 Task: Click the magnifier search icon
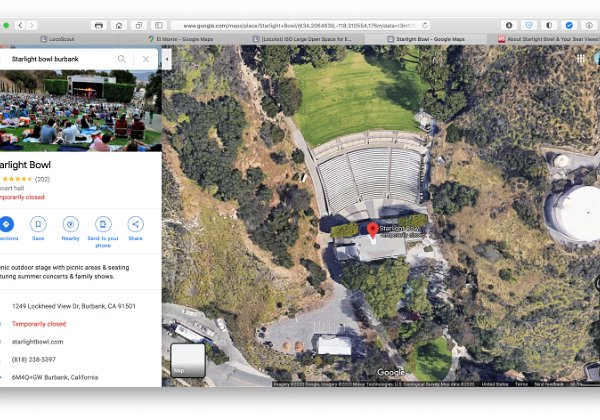pyautogui.click(x=122, y=59)
